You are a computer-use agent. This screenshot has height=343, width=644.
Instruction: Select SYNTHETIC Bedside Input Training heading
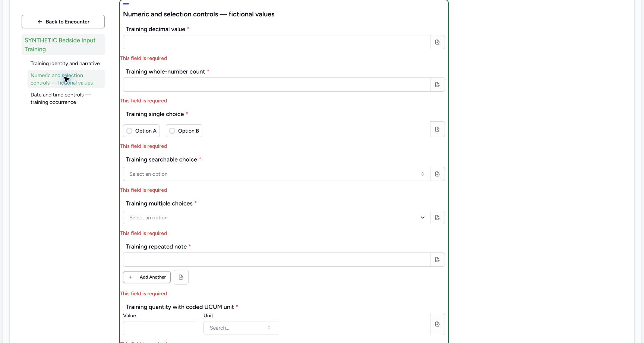click(63, 45)
